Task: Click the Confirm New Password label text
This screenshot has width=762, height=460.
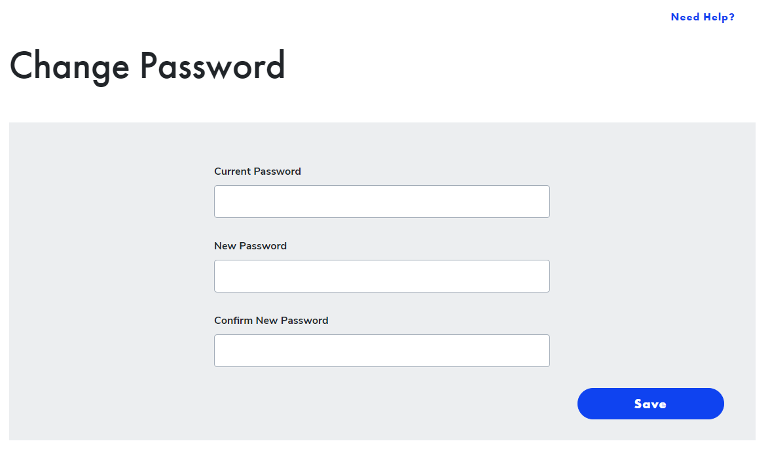Action: [271, 321]
